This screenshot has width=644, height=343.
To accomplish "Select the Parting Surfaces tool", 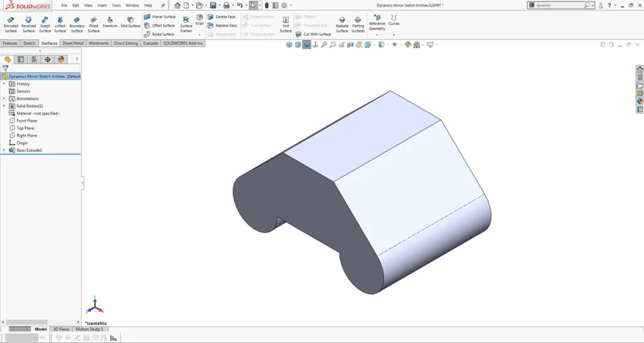I will coord(358,24).
